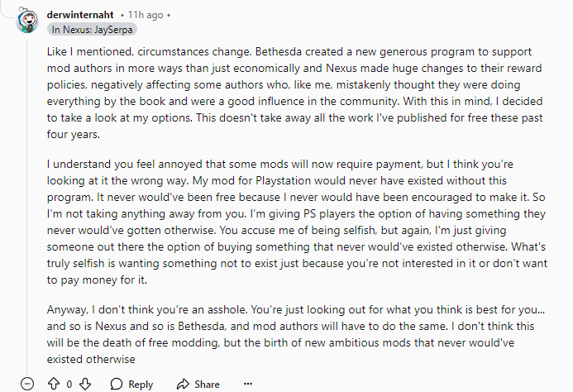This screenshot has height=392, width=573.
Task: Click the paragraph starting 'Like I mentioned'
Action: (294, 93)
